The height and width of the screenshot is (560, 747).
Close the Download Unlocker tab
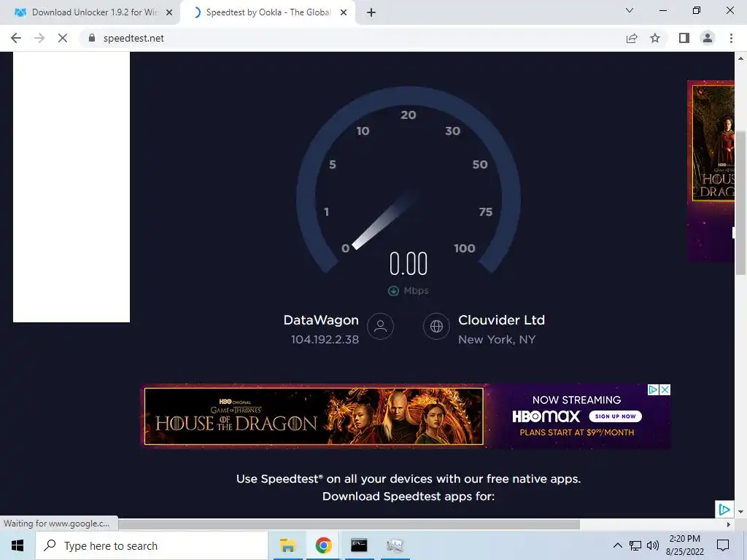(x=169, y=13)
